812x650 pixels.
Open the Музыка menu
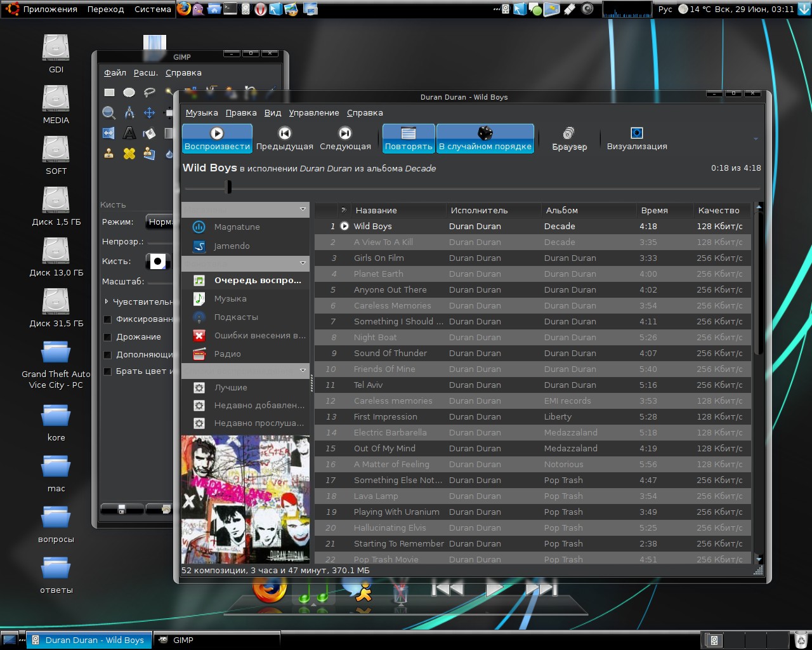(202, 112)
